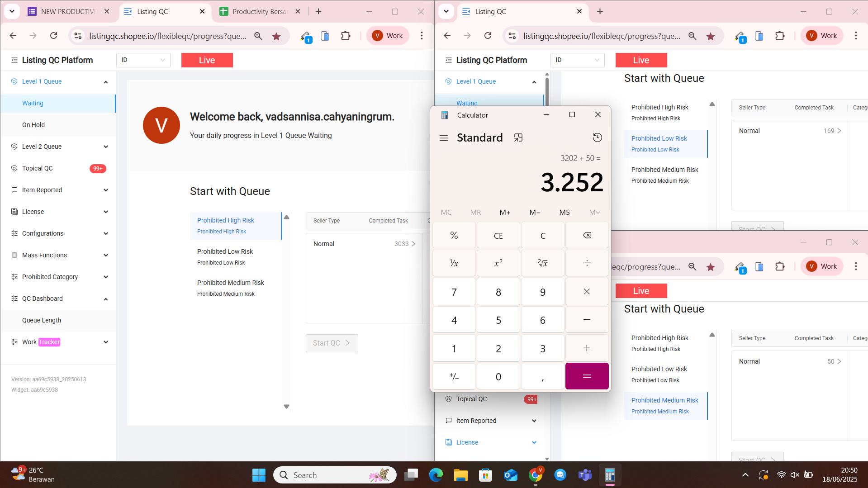Click the calculator backspace key
Viewport: 868px width, 488px height.
[587, 235]
